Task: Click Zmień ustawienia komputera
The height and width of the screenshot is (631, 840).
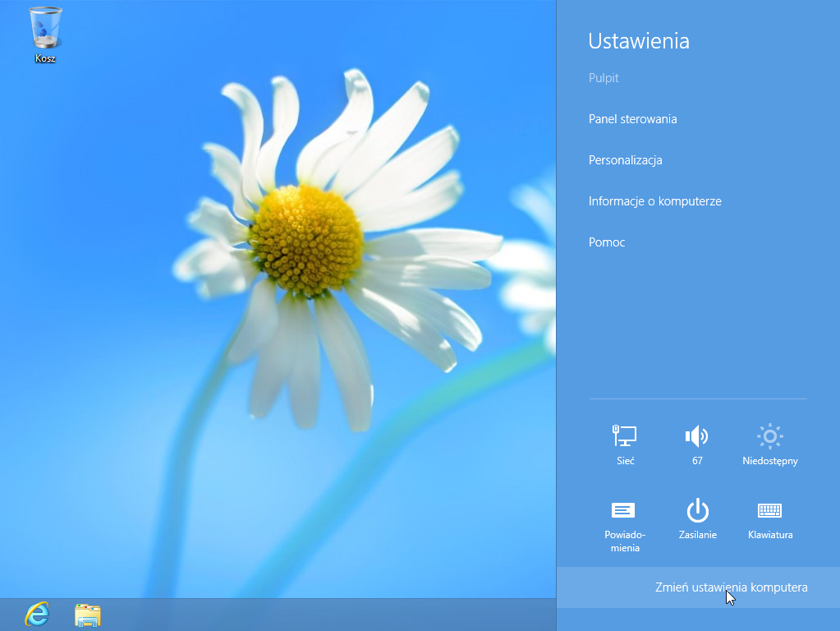Action: [x=731, y=587]
